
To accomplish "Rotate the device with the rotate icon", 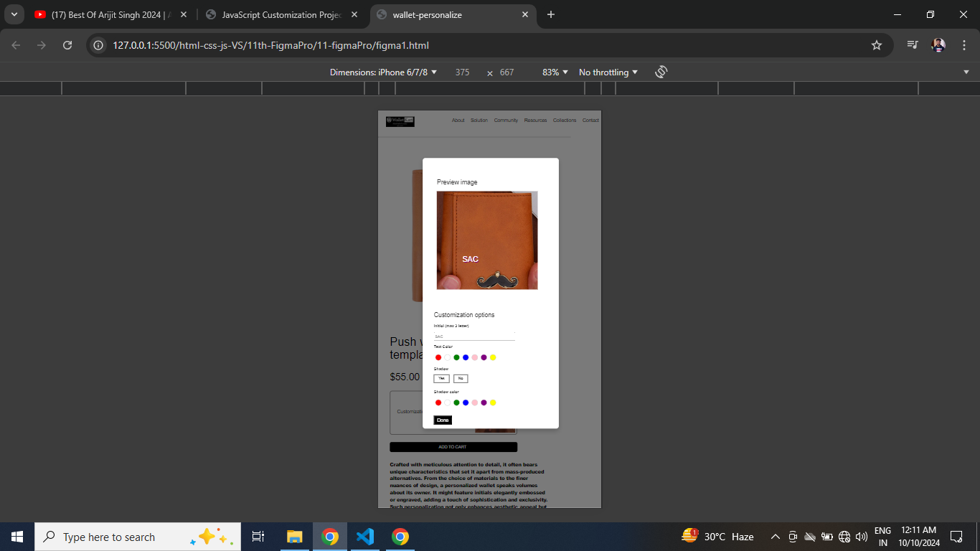I will (661, 72).
